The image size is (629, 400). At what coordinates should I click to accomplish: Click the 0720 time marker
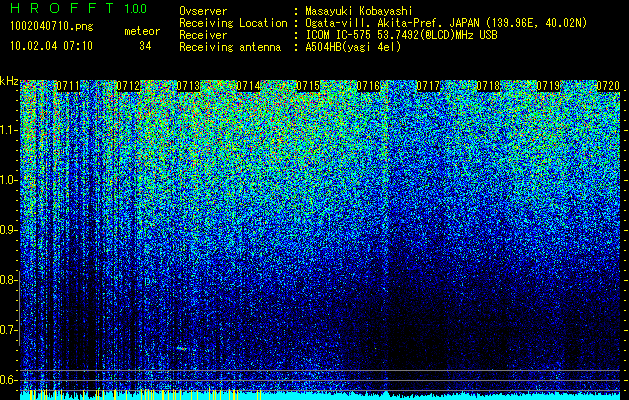tap(608, 86)
